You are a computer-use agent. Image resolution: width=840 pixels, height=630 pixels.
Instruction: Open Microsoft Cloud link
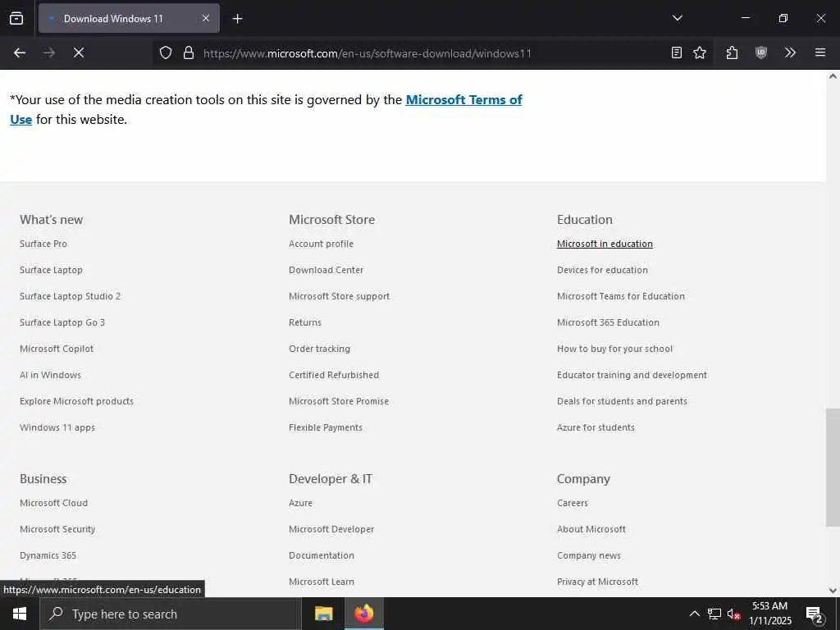tap(53, 503)
